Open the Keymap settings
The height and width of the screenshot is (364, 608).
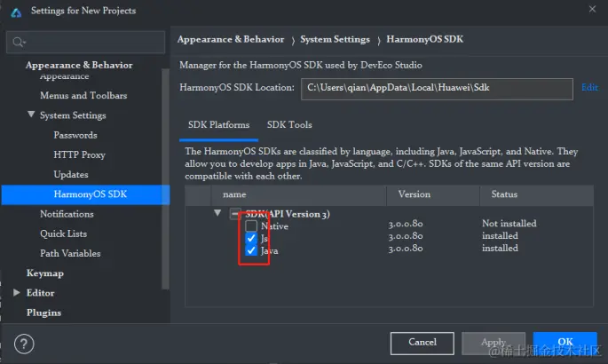pyautogui.click(x=45, y=273)
